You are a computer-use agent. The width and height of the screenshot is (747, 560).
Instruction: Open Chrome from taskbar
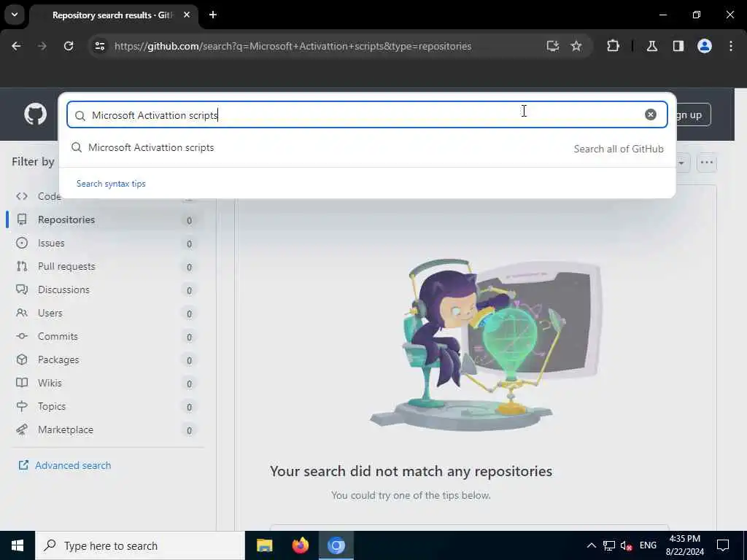coord(336,545)
